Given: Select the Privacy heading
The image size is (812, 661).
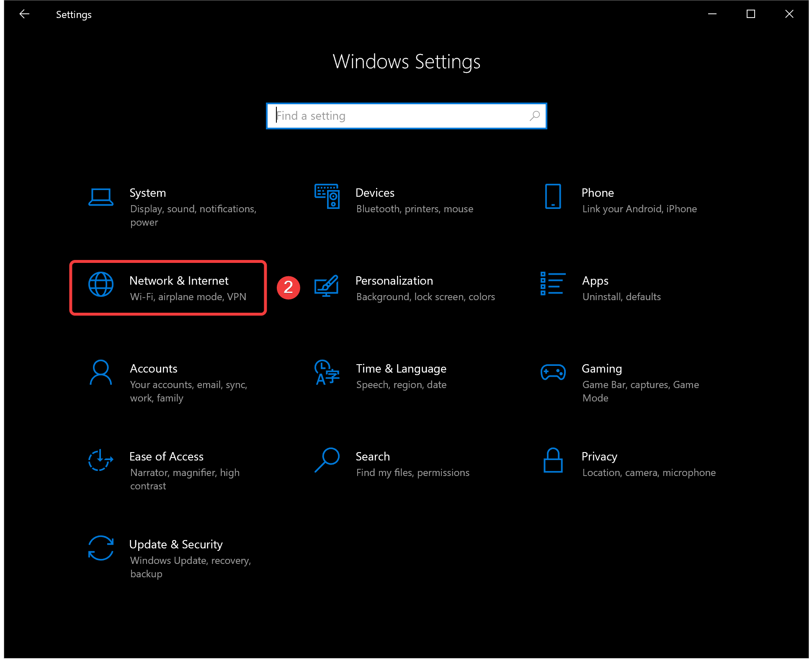Looking at the screenshot, I should 599,457.
